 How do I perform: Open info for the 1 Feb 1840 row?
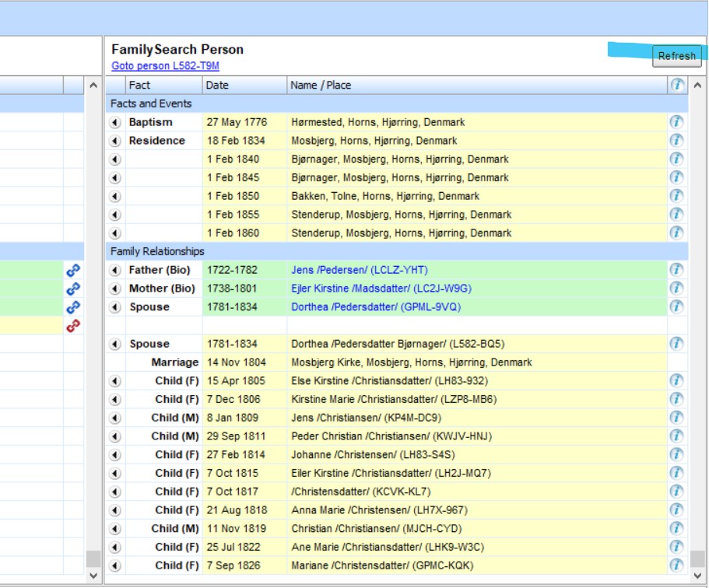[x=676, y=159]
